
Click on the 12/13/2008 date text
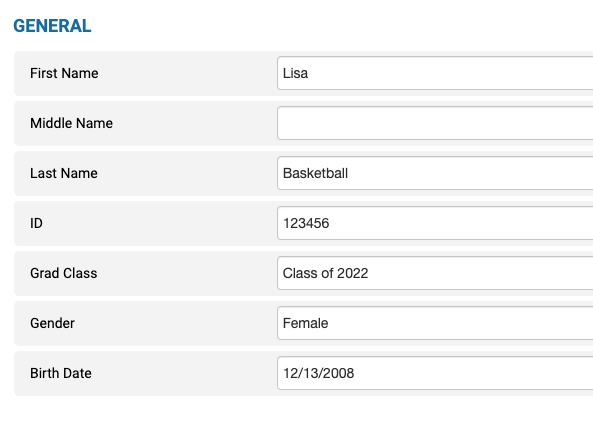click(318, 373)
